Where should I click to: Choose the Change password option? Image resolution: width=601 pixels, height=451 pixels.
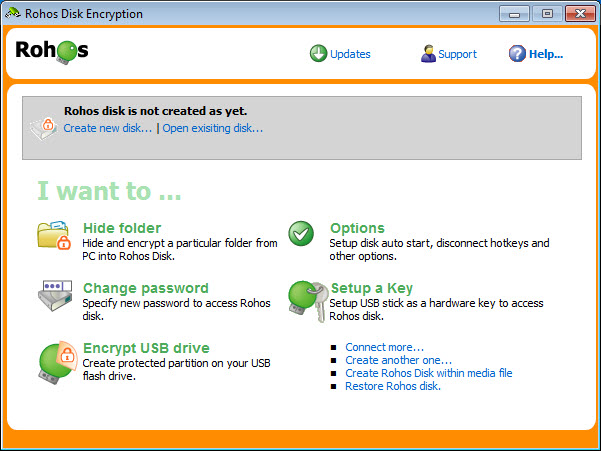click(x=146, y=288)
